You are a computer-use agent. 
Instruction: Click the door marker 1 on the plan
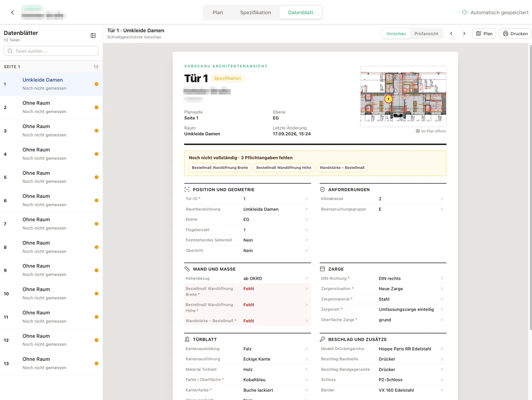click(x=388, y=99)
